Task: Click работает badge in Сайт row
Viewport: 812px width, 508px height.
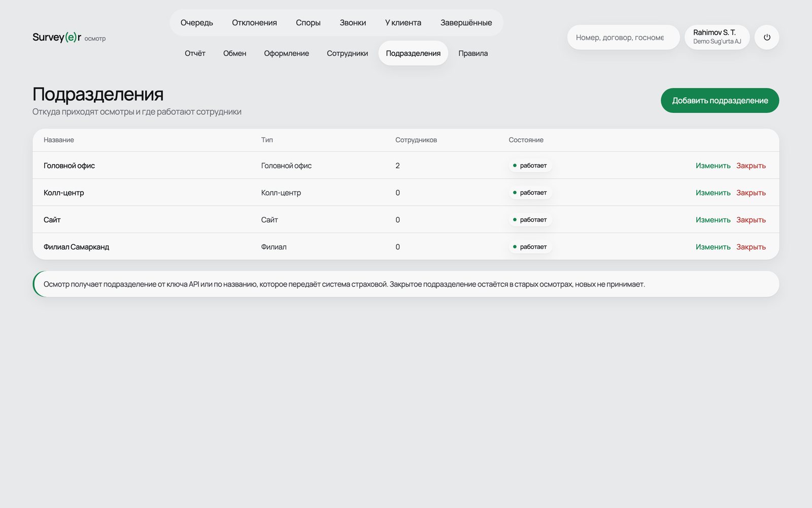Action: [530, 219]
